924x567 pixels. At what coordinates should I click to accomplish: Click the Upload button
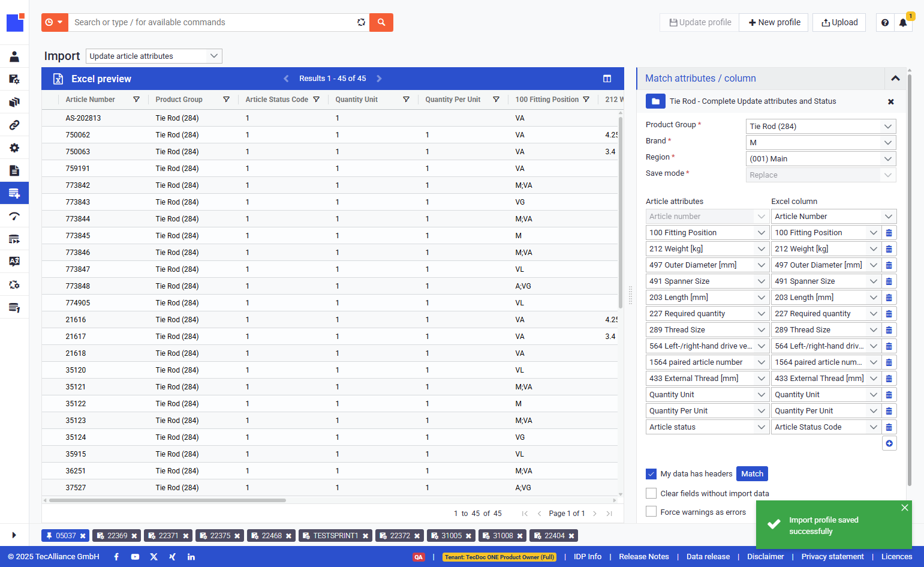coord(839,23)
